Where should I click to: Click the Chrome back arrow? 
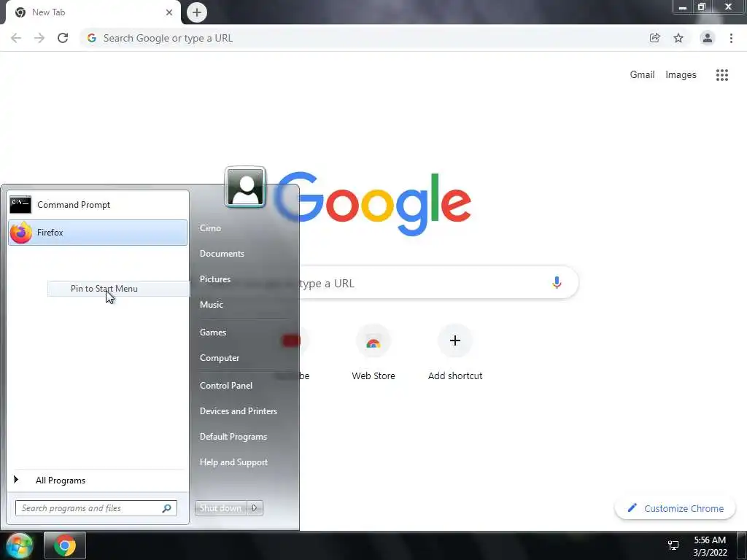click(x=16, y=38)
